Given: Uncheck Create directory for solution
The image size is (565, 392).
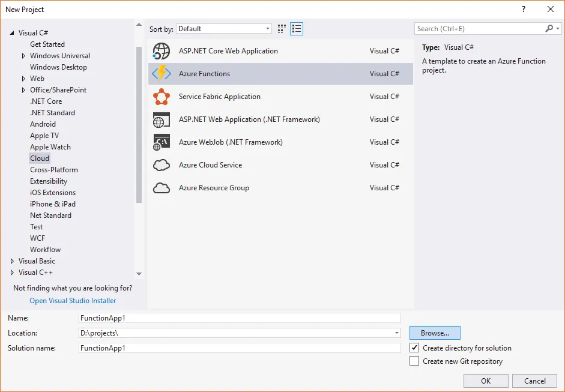Looking at the screenshot, I should click(x=414, y=348).
